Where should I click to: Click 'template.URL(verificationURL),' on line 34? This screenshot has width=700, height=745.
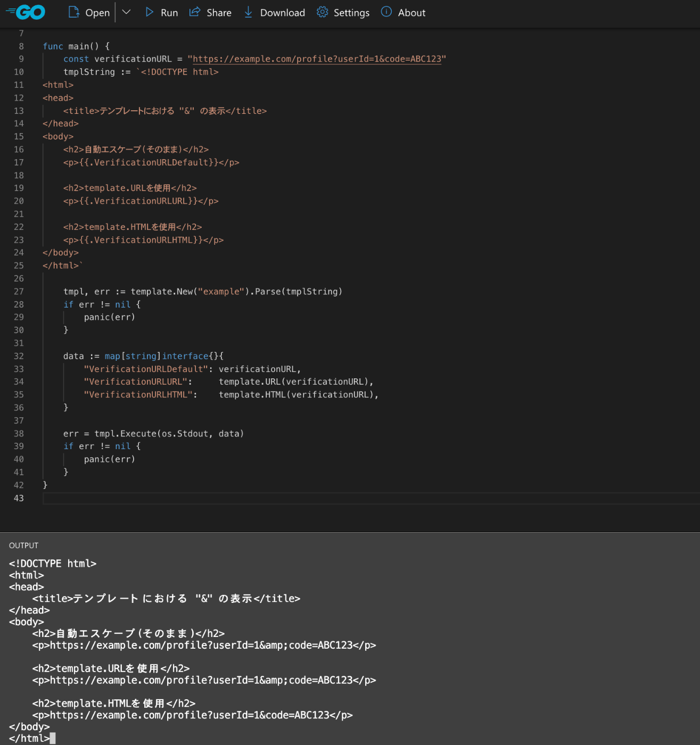pyautogui.click(x=296, y=382)
